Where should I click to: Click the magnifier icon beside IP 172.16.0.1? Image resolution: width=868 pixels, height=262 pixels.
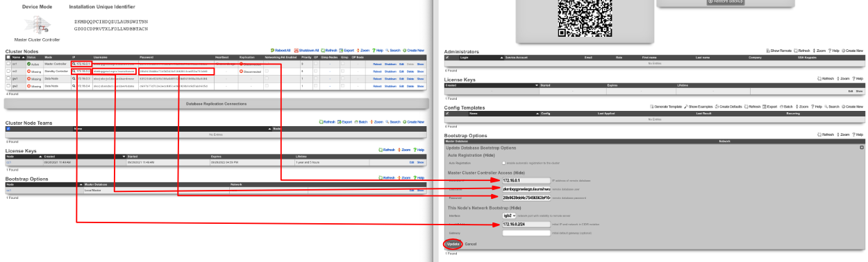[x=73, y=64]
